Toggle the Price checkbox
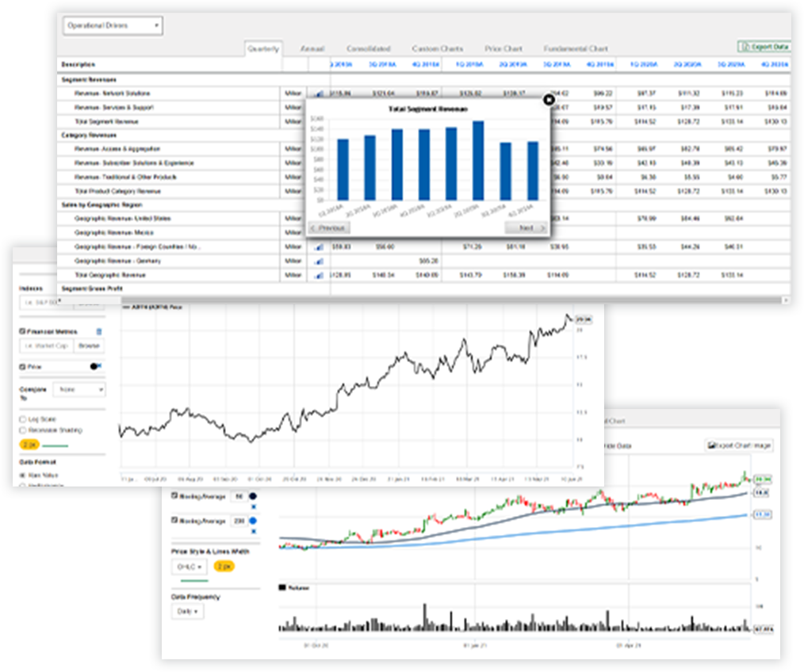The width and height of the screenshot is (804, 672). tap(22, 367)
